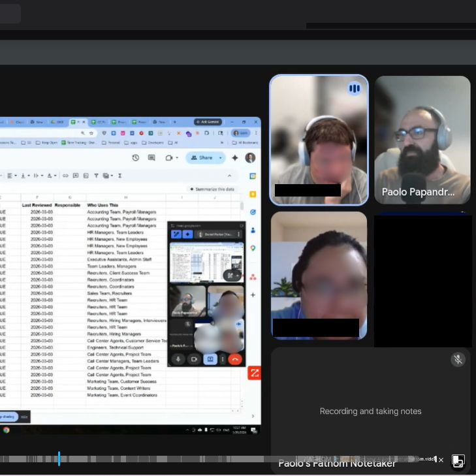476x476 pixels.
Task: Click the shared screen thumbnail in Meet popup
Action: (x=206, y=262)
